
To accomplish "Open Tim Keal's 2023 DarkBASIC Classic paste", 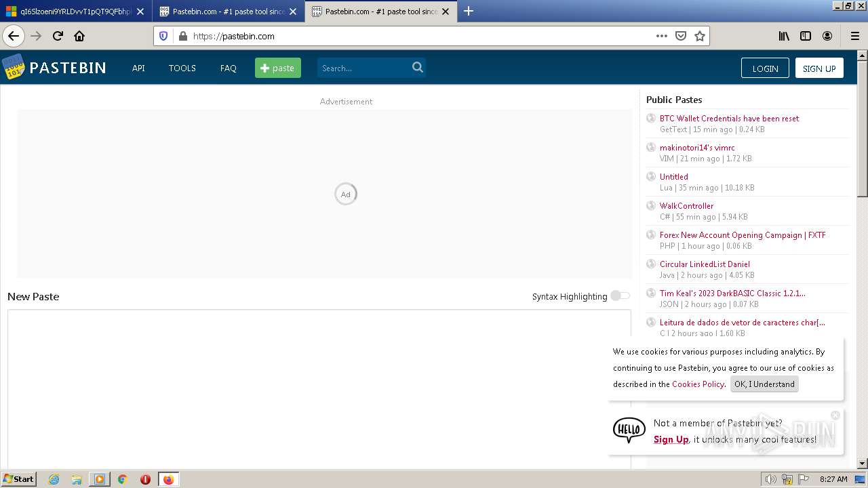I will coord(732,293).
